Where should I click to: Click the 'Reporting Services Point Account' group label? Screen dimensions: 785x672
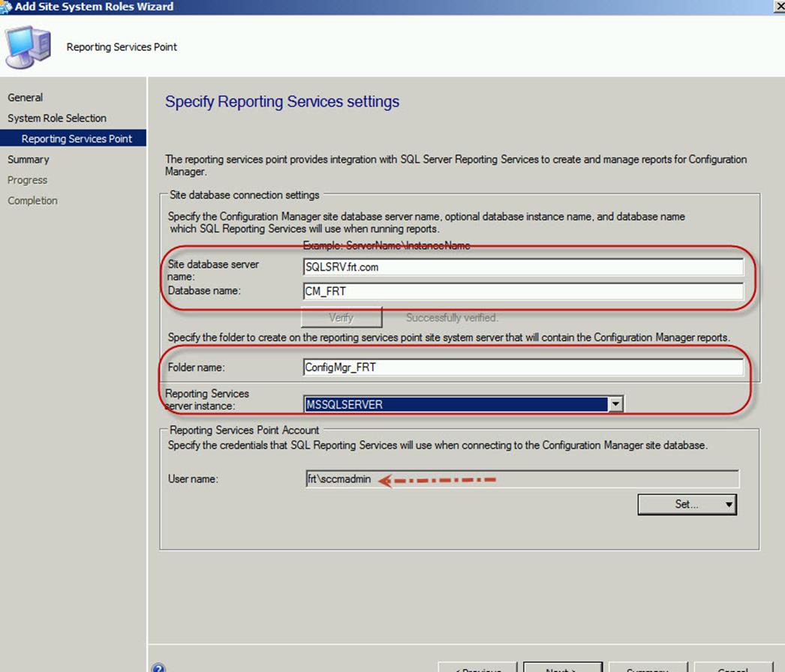pyautogui.click(x=245, y=430)
